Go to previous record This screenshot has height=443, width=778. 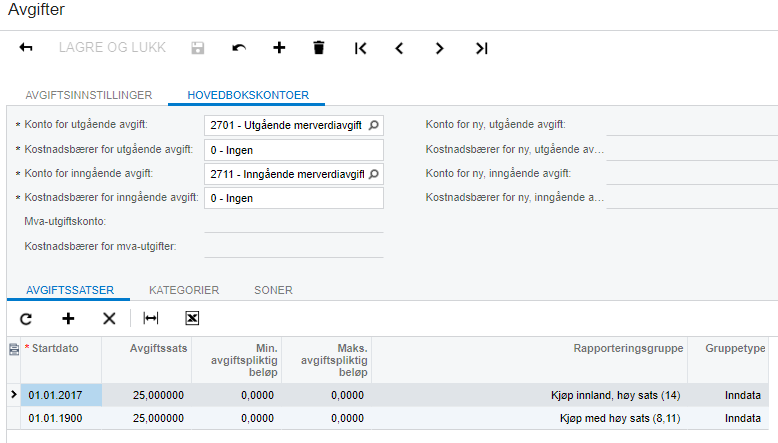399,48
